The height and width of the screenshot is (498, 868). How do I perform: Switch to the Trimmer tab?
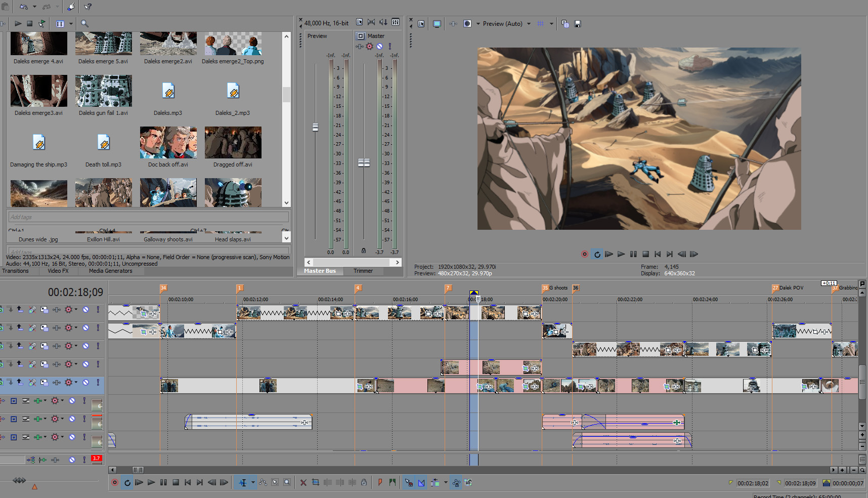point(363,271)
